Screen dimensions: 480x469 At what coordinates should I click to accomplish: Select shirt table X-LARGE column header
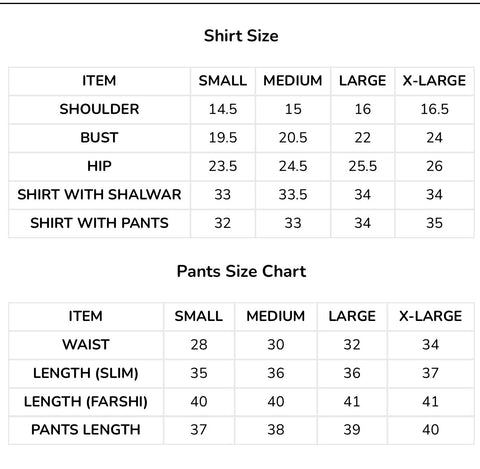(434, 81)
